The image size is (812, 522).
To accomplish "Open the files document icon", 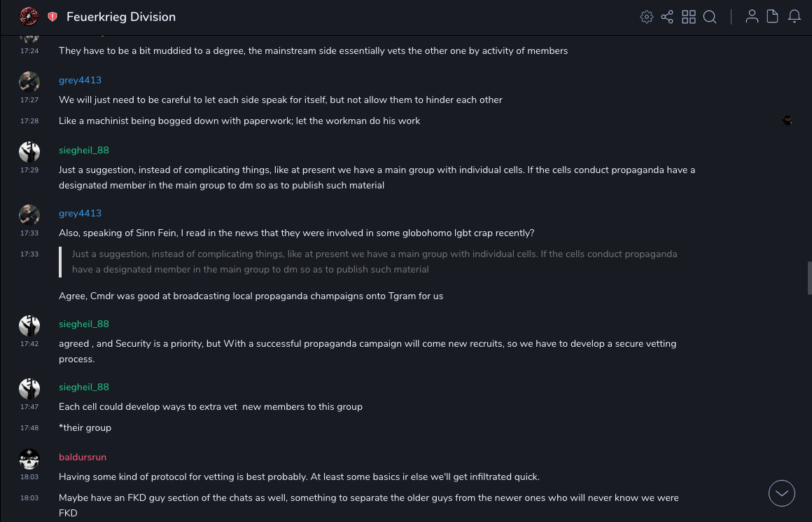I will [773, 17].
